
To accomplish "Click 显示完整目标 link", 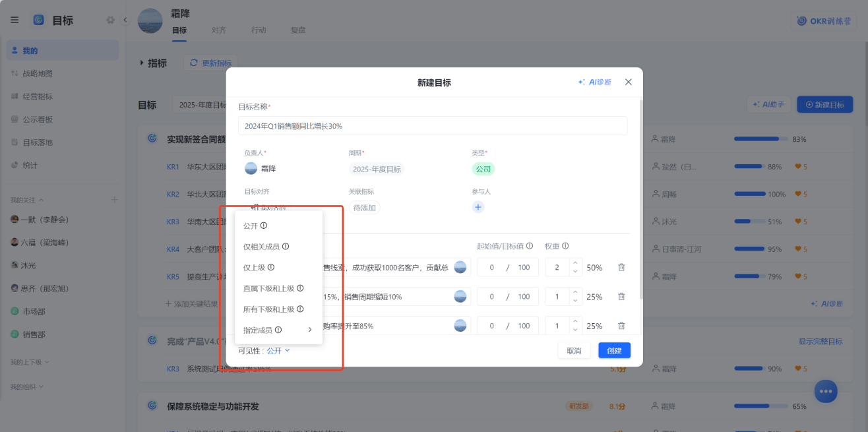I will [x=821, y=342].
